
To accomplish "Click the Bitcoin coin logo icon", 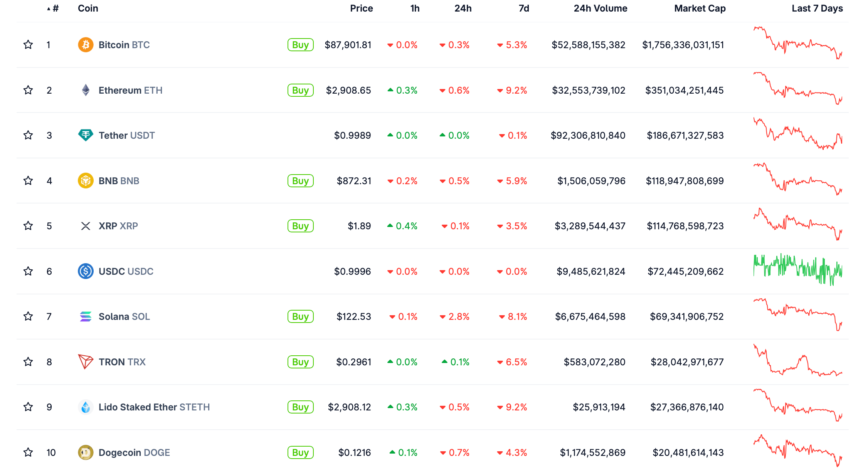I will [x=86, y=45].
